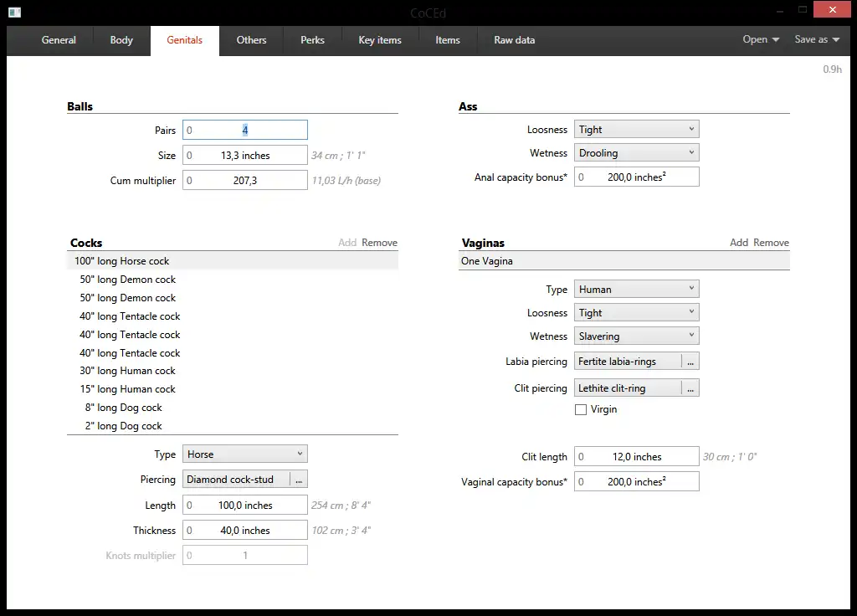Select the 8" long Dog cock row
The image size is (857, 616).
tap(233, 408)
